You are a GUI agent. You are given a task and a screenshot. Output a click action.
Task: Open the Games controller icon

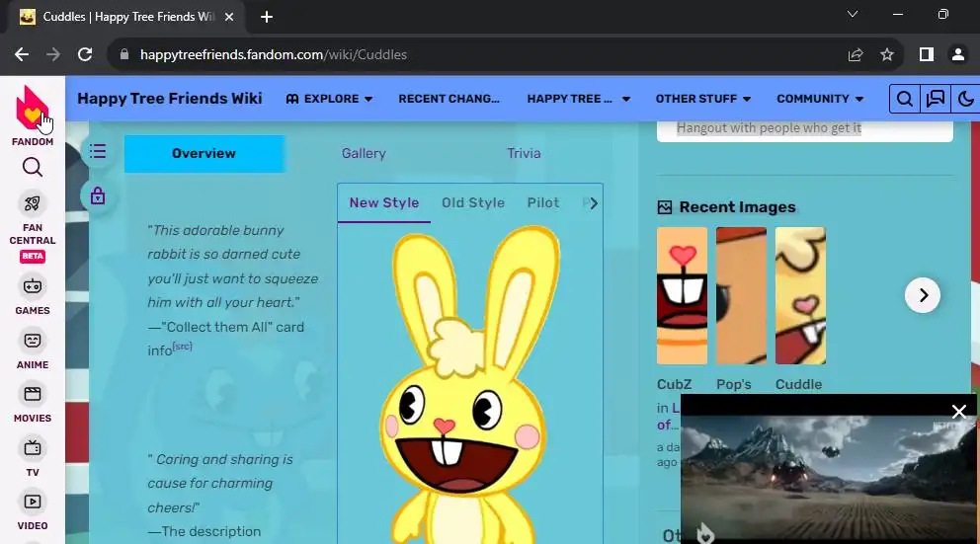[33, 286]
